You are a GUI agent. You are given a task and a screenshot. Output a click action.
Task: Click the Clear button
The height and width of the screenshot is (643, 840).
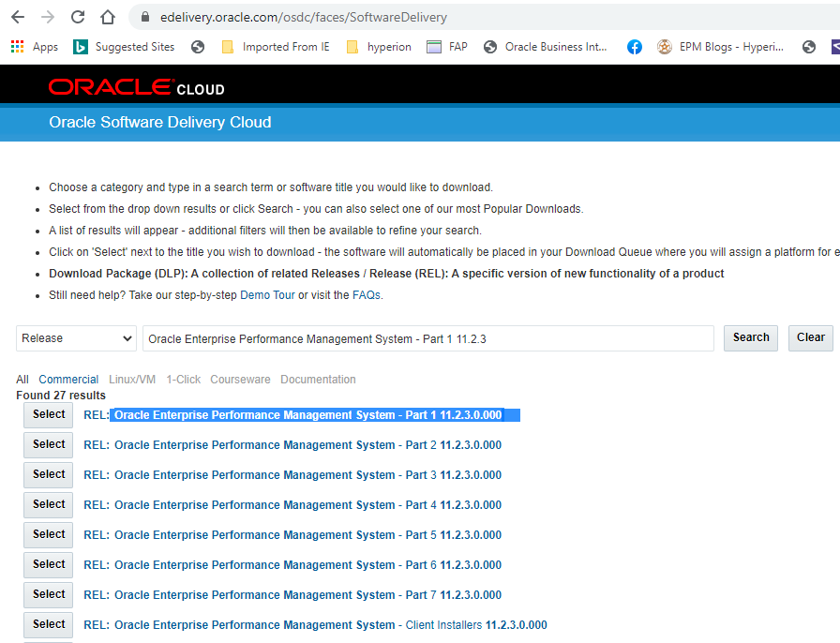point(811,338)
